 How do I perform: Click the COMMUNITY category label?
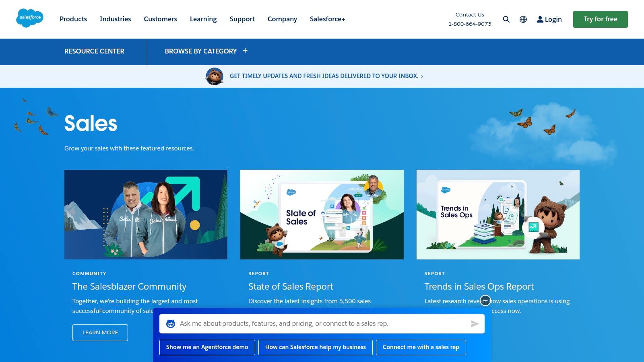click(x=89, y=274)
